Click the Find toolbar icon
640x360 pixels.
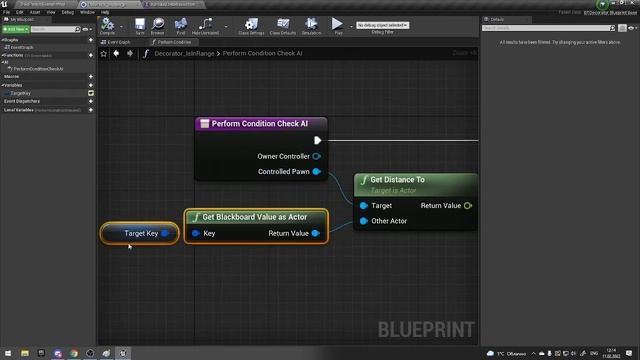point(181,25)
